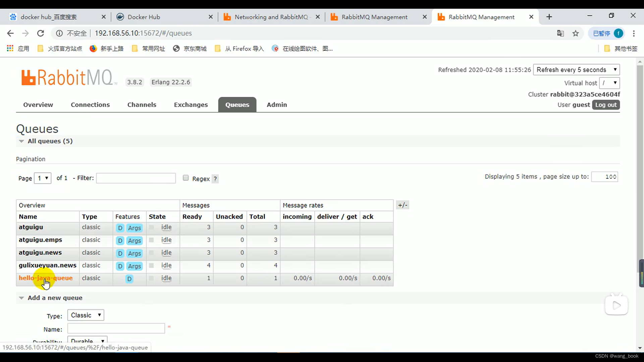
Task: Click the Log out button
Action: tap(606, 105)
